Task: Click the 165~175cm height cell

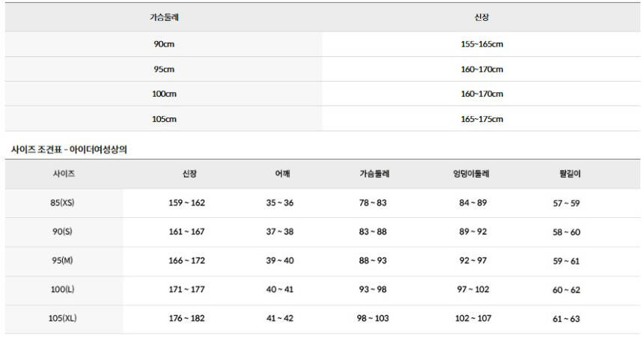Action: [x=482, y=118]
